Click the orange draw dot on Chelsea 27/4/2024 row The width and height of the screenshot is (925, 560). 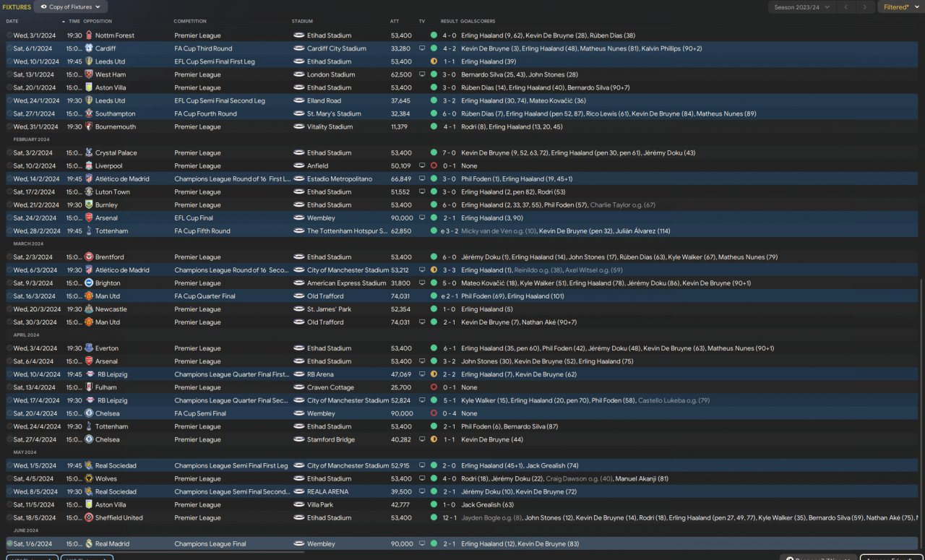point(434,439)
